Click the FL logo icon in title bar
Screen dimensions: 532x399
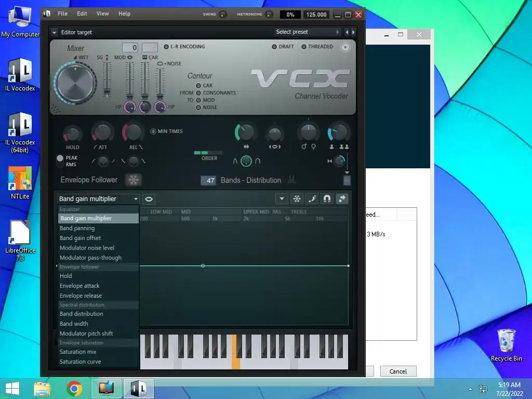[47, 14]
